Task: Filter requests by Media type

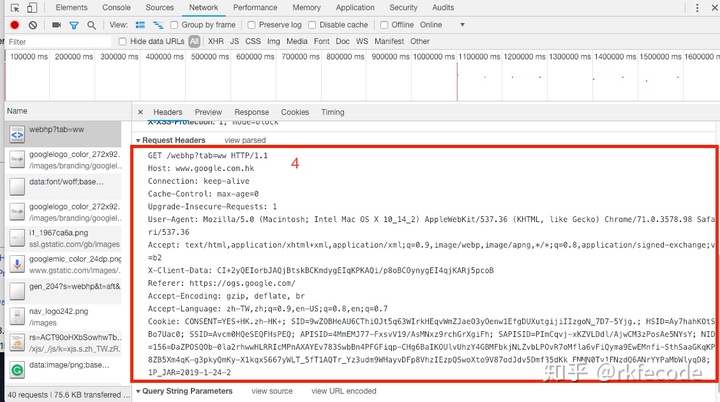Action: [297, 41]
